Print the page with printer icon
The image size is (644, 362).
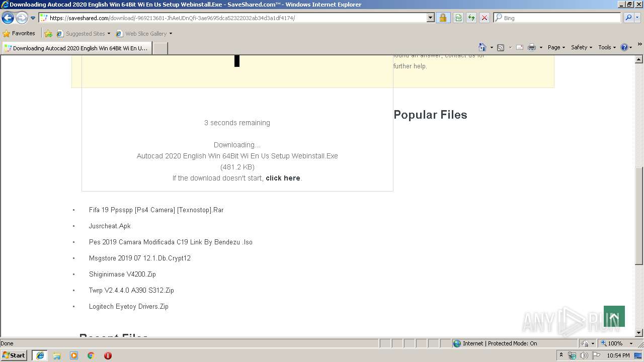pyautogui.click(x=532, y=47)
